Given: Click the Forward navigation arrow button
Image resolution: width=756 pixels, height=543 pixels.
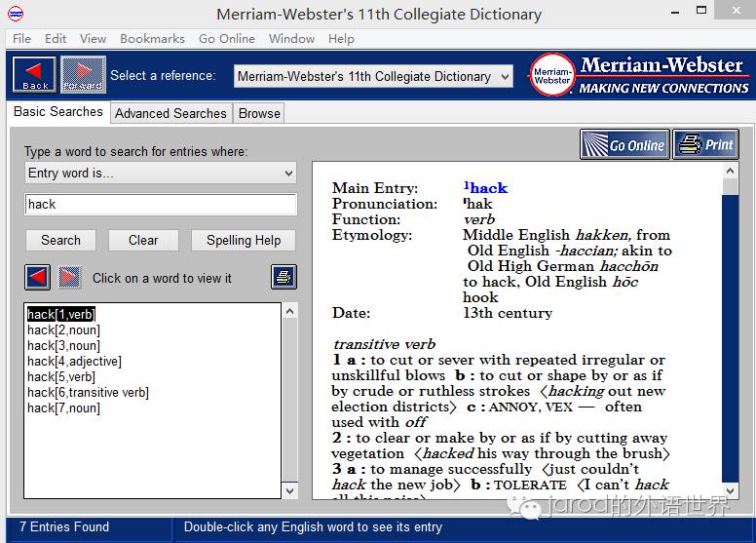Looking at the screenshot, I should coord(84,75).
